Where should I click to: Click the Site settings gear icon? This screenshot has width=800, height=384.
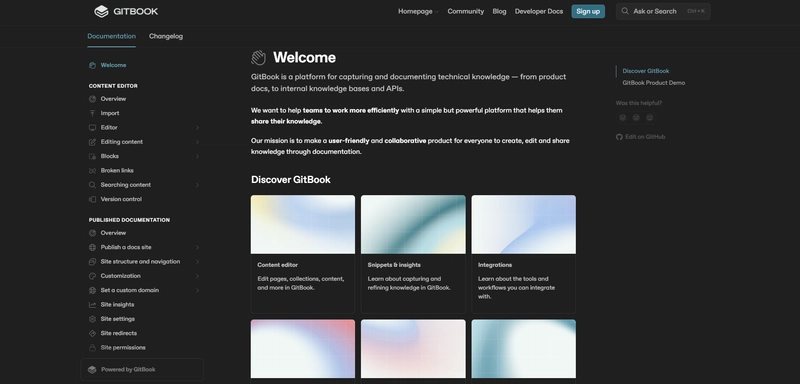pyautogui.click(x=92, y=319)
